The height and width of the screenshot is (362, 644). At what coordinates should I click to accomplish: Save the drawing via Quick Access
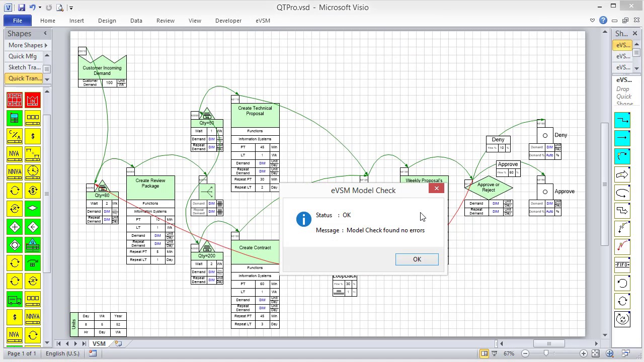click(21, 8)
